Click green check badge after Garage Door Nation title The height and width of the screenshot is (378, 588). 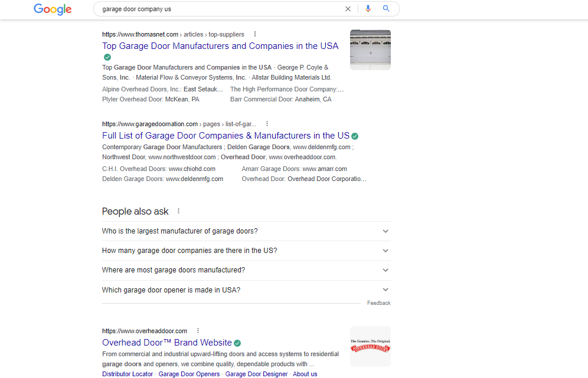point(355,136)
